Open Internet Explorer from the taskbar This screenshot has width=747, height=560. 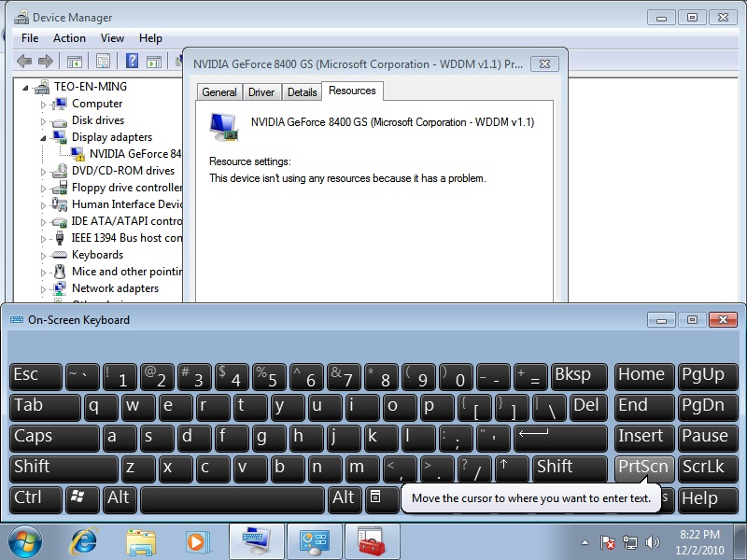[83, 541]
